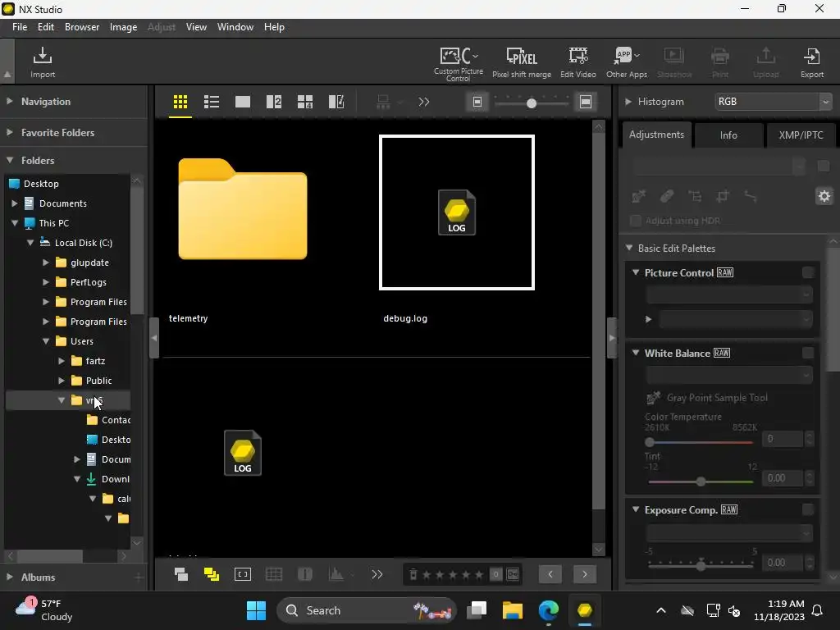Toggle the Picture Control checkbox
The height and width of the screenshot is (630, 840).
[x=808, y=272]
